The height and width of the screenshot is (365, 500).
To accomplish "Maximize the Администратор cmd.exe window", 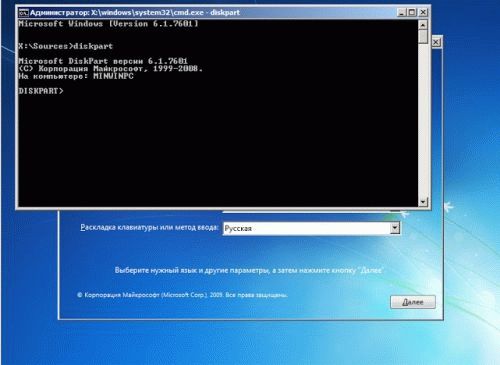I will pos(412,12).
